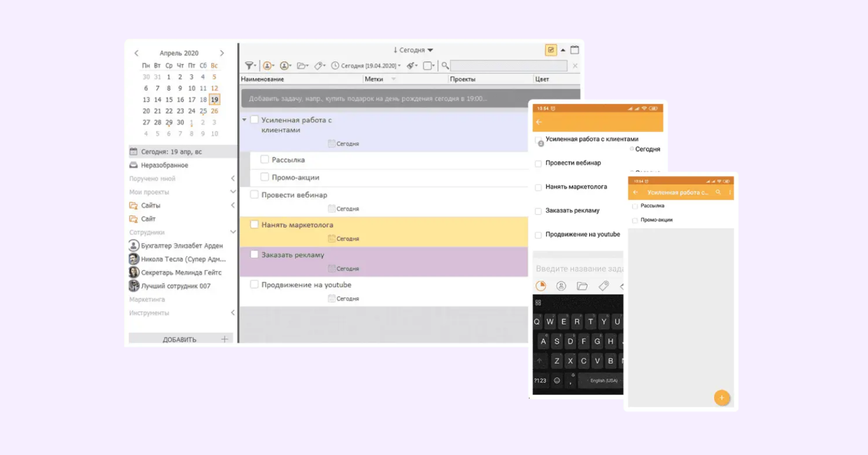Tap the search icon in second phone header
This screenshot has height=455, width=868.
pyautogui.click(x=718, y=192)
